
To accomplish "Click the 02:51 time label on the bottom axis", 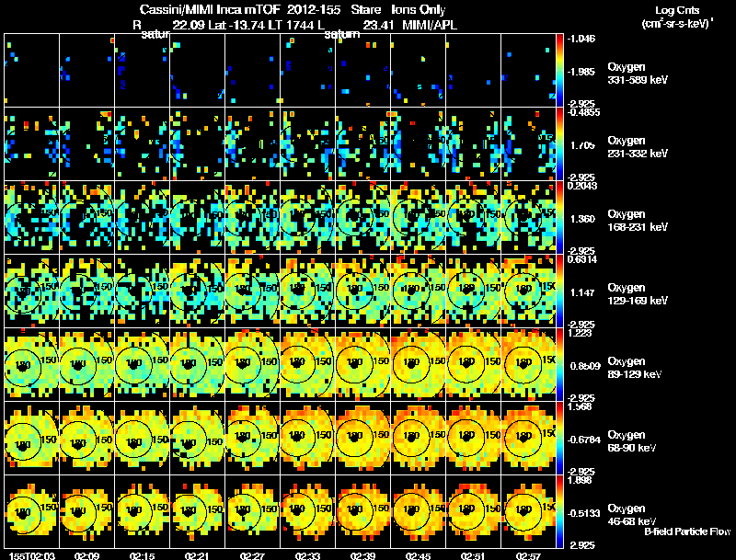I will point(473,555).
